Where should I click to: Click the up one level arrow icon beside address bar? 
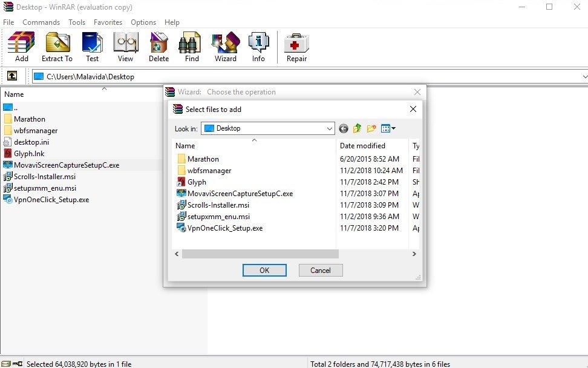tap(12, 76)
